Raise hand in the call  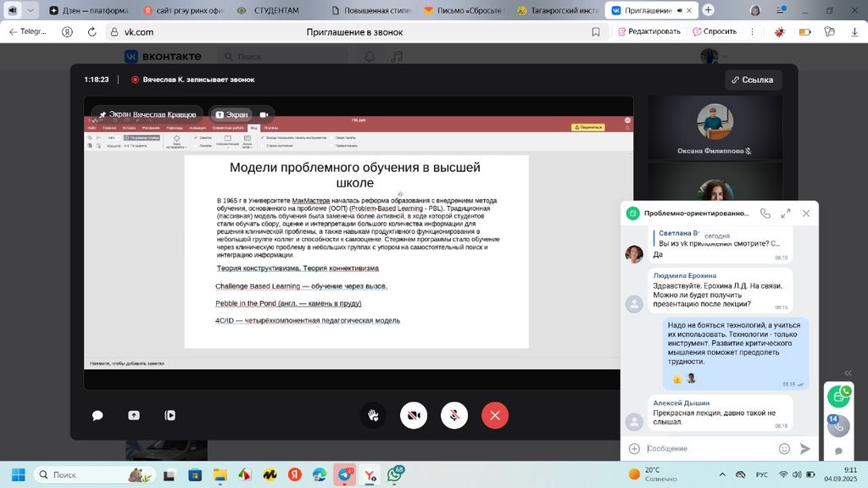tap(372, 415)
